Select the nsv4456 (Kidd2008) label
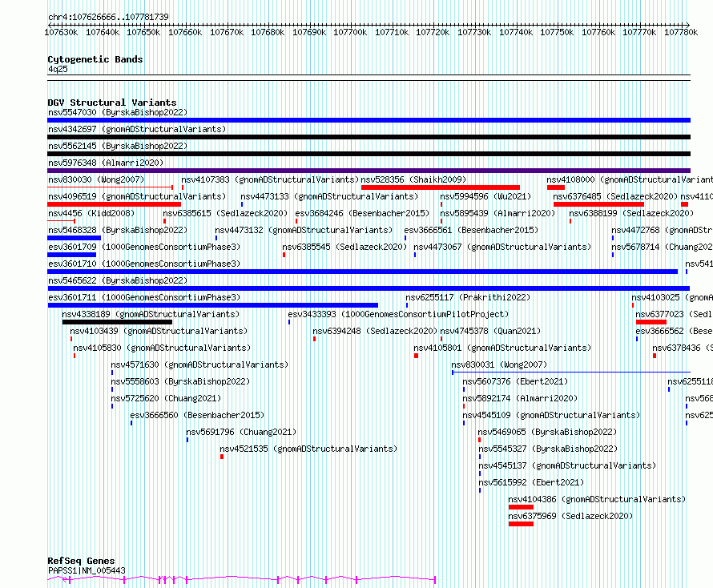The width and height of the screenshot is (713, 588). 91,213
